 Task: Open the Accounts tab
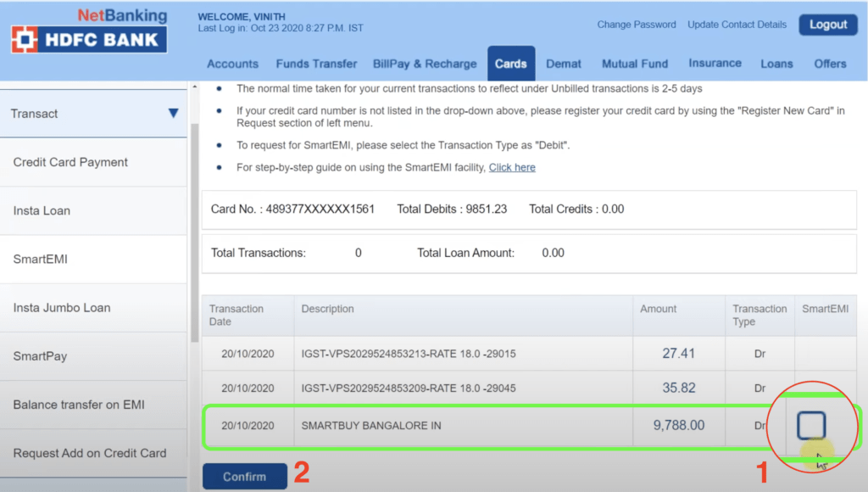click(232, 64)
